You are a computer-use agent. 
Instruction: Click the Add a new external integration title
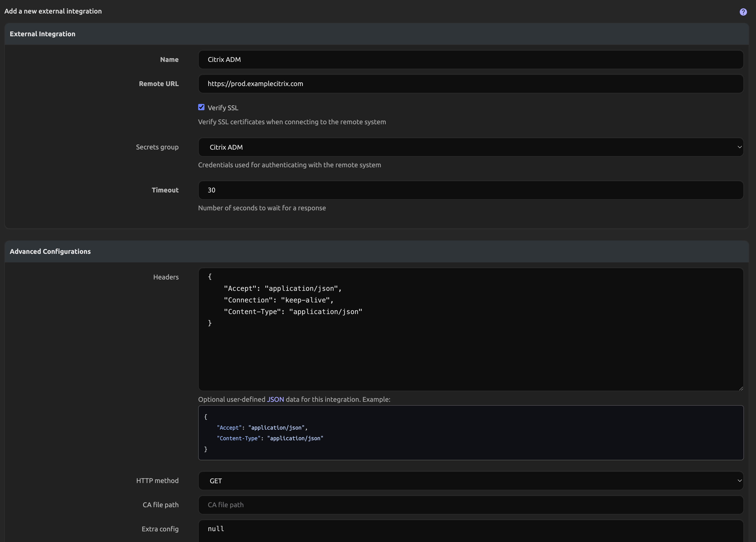53,11
